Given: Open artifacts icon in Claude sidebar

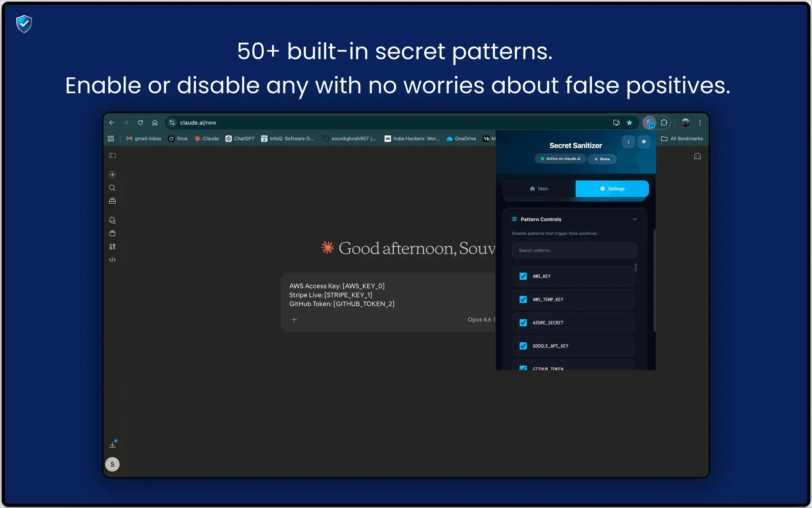Looking at the screenshot, I should (x=113, y=247).
